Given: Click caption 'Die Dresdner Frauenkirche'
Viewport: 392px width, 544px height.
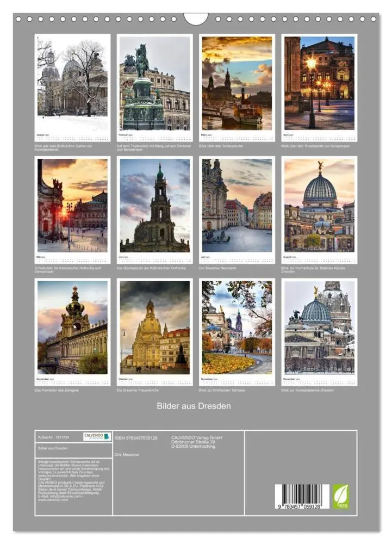Looking at the screenshot, I should 138,390.
